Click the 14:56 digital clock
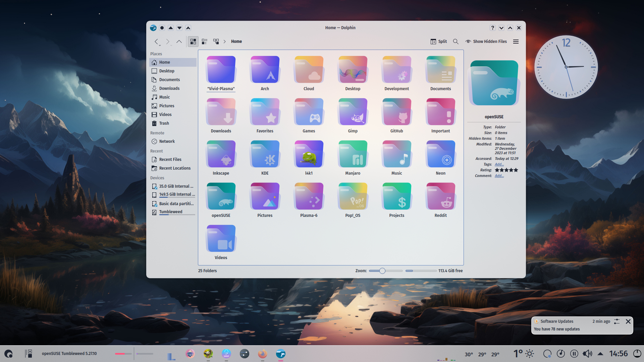The width and height of the screenshot is (644, 362). [x=619, y=354]
